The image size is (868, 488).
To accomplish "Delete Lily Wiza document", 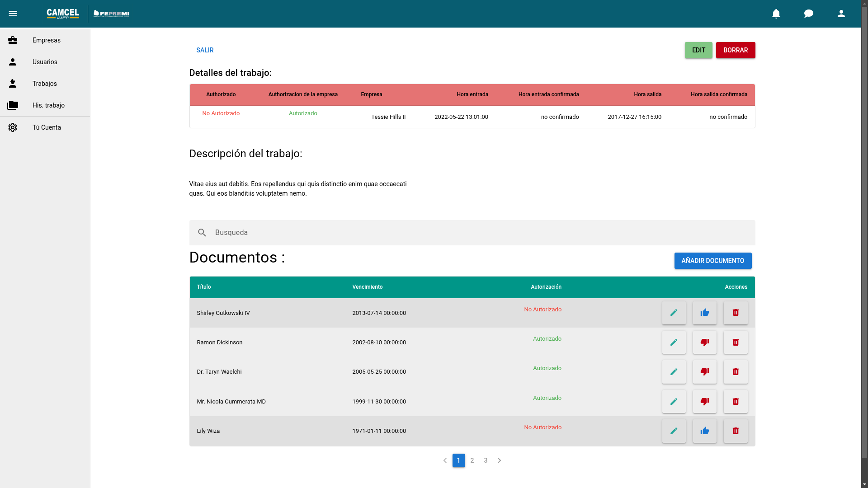I will pos(736,431).
